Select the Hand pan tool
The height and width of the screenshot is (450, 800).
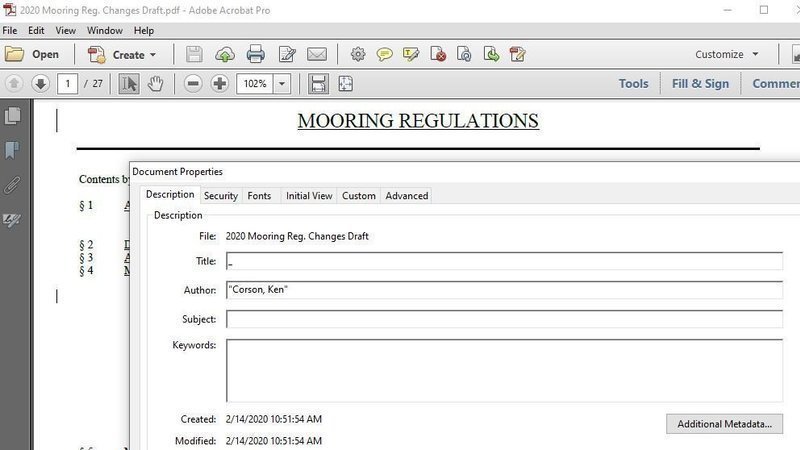pos(155,84)
